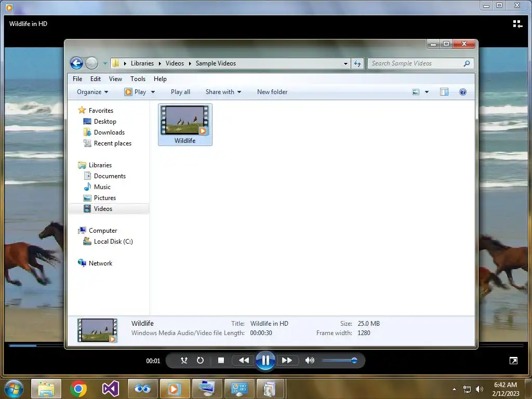This screenshot has width=532, height=399.
Task: Click the folder icon in the address bar
Action: pyautogui.click(x=116, y=63)
